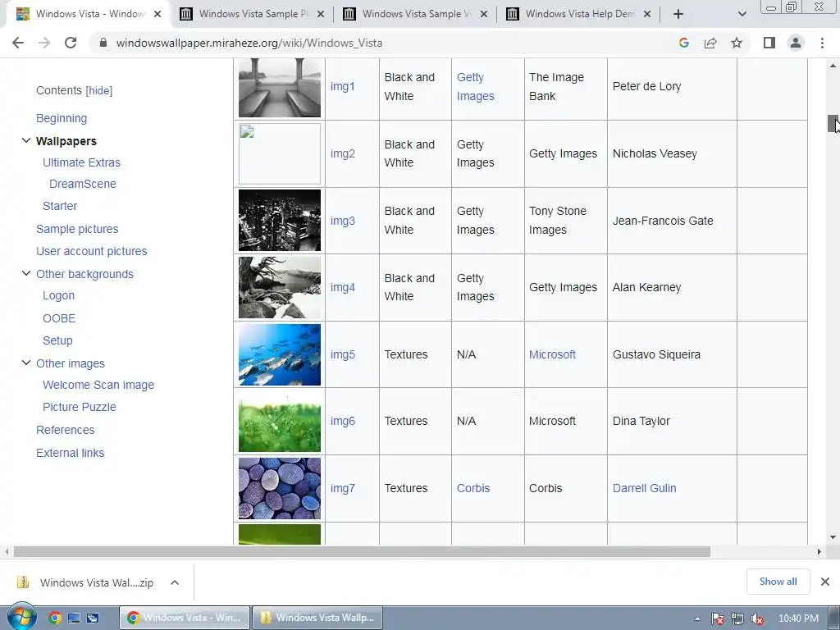Click the Getty Images link in img1 row

[x=475, y=87]
